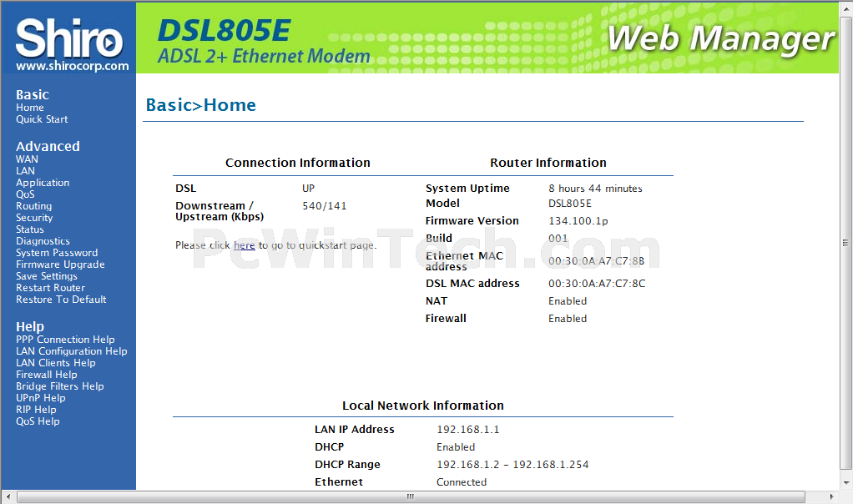Click the Basic>Home page heading
The height and width of the screenshot is (504, 853).
coord(201,105)
